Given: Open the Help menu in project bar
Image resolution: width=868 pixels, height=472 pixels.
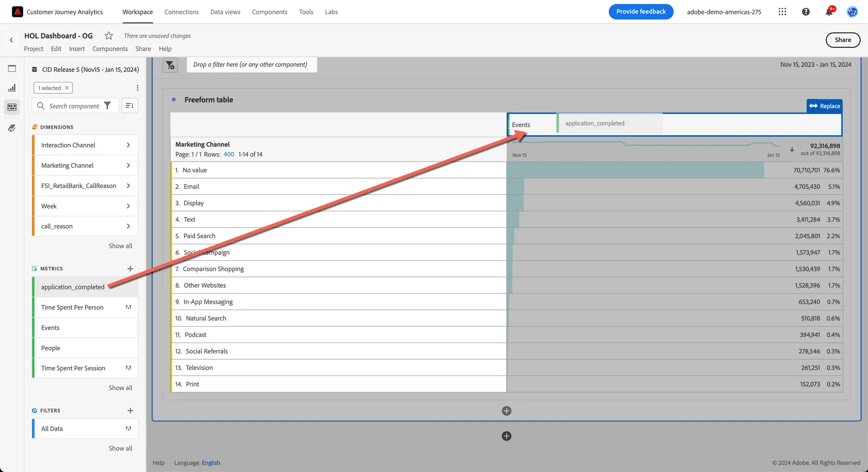Looking at the screenshot, I should (165, 48).
